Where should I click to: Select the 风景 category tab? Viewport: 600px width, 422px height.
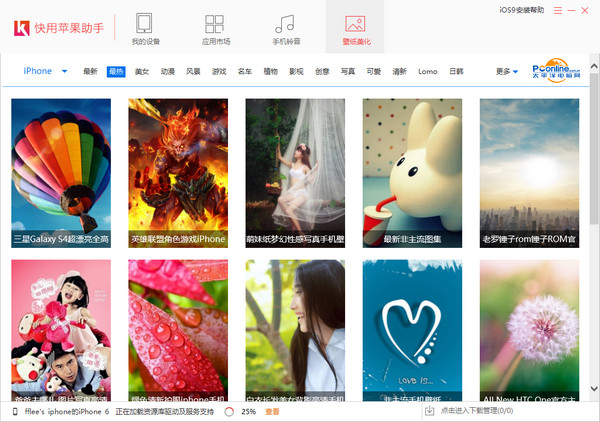193,71
